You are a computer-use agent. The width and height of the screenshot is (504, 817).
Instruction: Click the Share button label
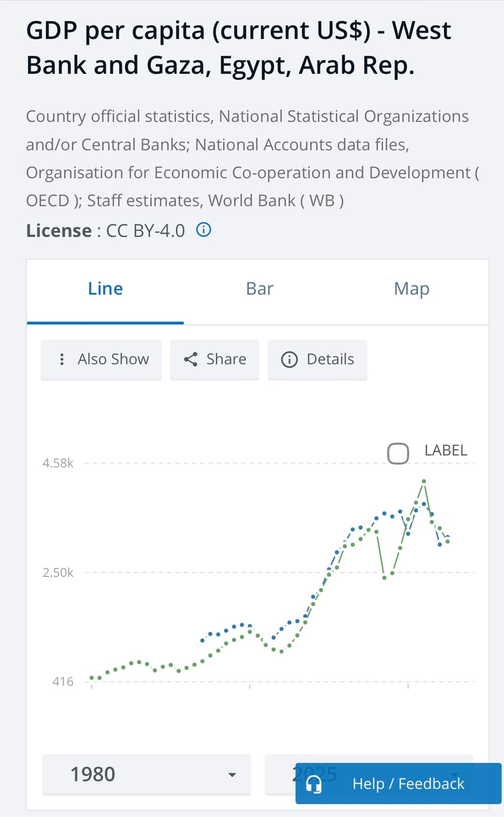pyautogui.click(x=226, y=359)
